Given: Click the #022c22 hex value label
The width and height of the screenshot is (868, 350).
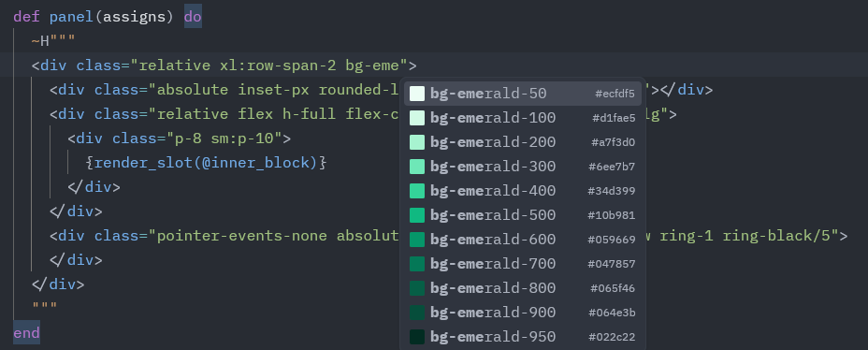Looking at the screenshot, I should 611,337.
